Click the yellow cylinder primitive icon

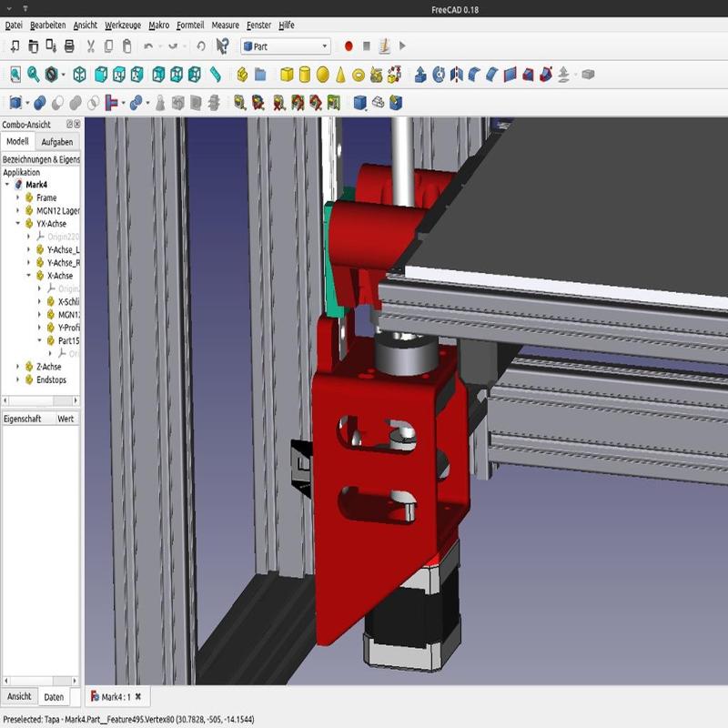305,75
